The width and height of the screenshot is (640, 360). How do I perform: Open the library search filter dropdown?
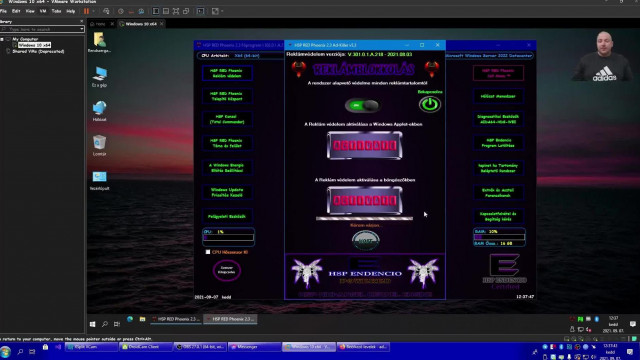pyautogui.click(x=82, y=29)
